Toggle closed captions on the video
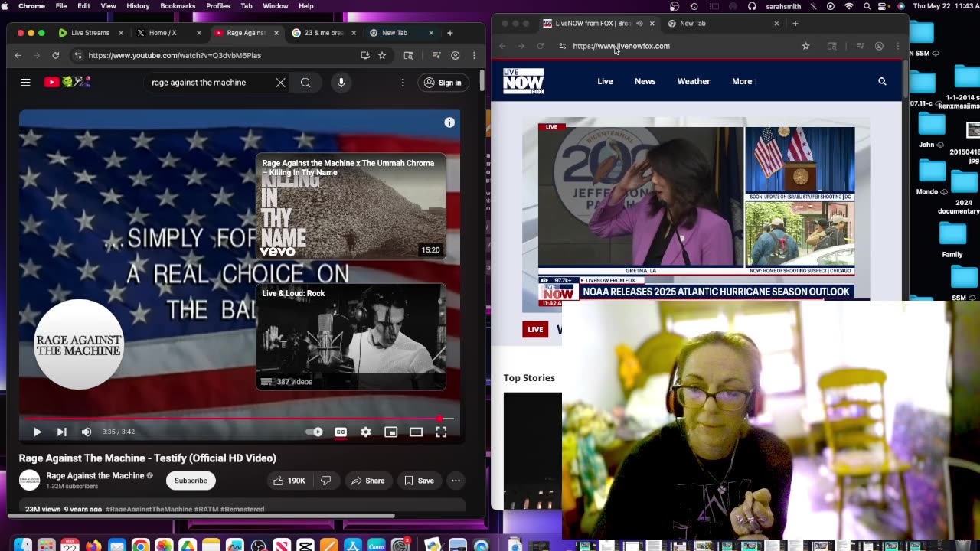The width and height of the screenshot is (980, 551). pos(341,432)
